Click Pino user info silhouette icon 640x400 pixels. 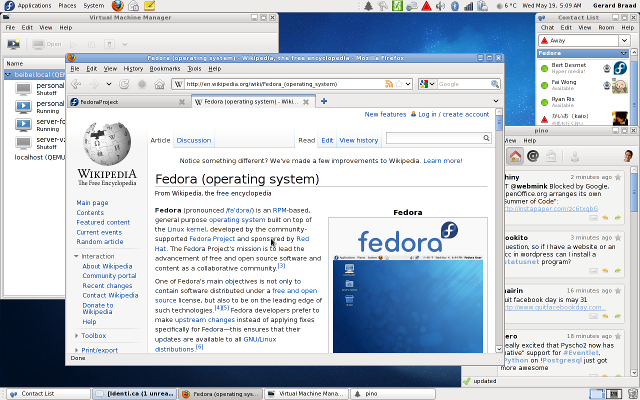click(575, 156)
